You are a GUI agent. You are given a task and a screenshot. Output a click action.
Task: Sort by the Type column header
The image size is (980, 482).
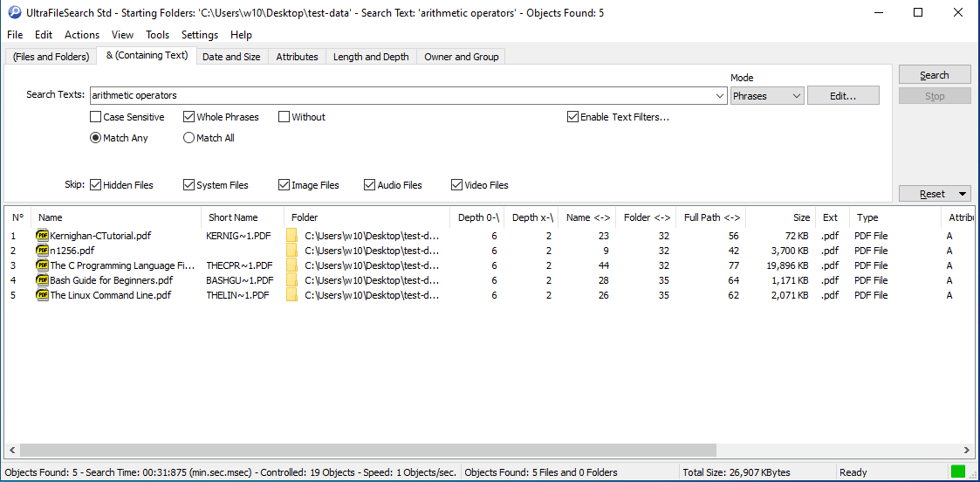(x=895, y=217)
